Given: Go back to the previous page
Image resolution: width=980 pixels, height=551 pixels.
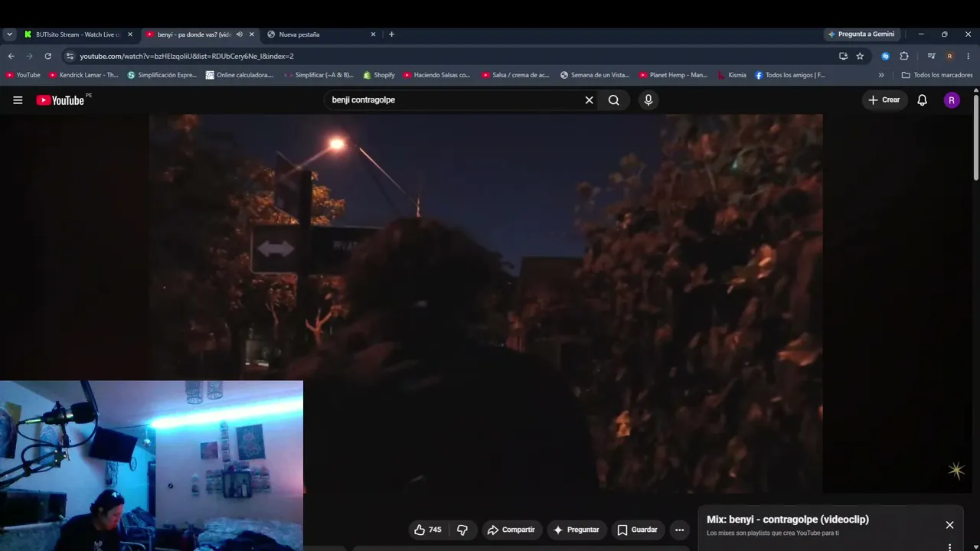Looking at the screenshot, I should coord(11,56).
